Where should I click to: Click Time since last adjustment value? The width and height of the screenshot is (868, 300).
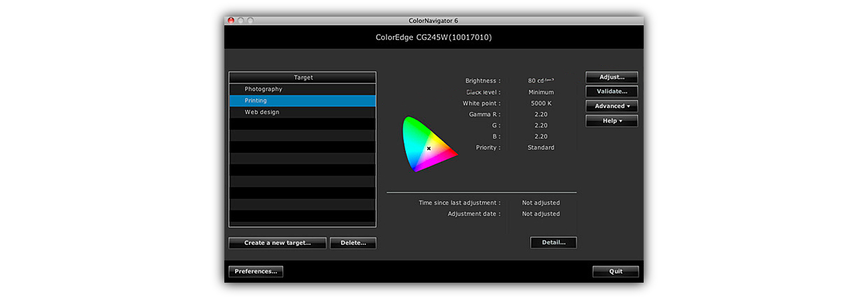(x=541, y=203)
